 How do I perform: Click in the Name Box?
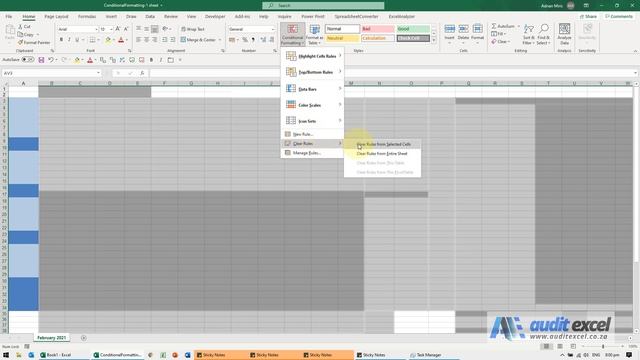[x=51, y=73]
